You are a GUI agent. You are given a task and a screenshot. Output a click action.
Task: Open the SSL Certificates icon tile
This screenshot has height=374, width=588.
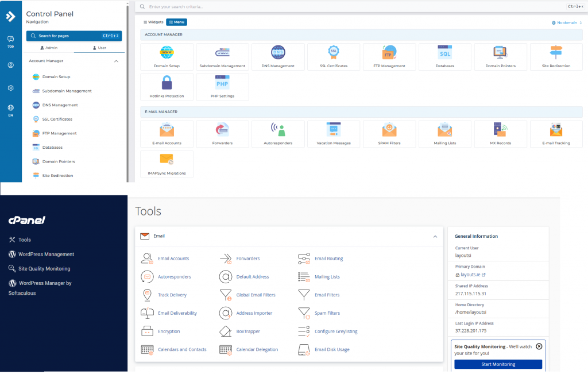pos(334,56)
